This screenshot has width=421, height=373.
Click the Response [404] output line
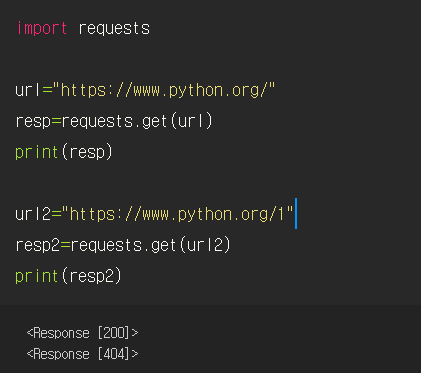coord(82,354)
